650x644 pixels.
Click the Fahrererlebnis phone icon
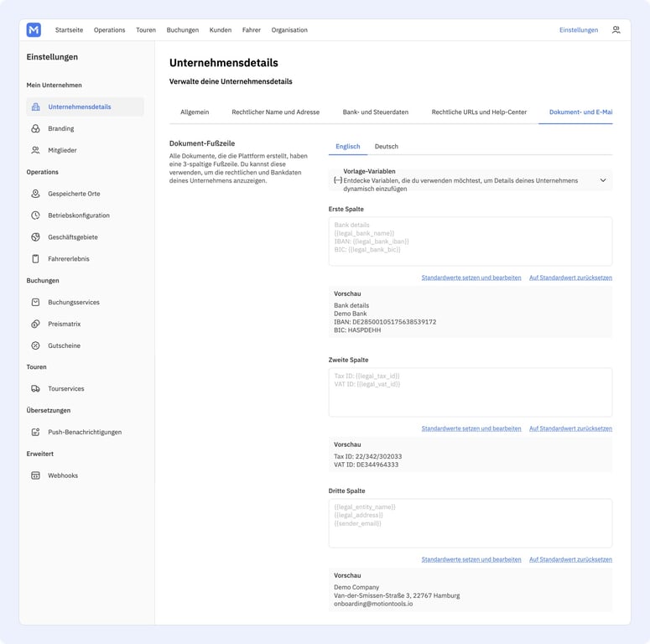[36, 258]
